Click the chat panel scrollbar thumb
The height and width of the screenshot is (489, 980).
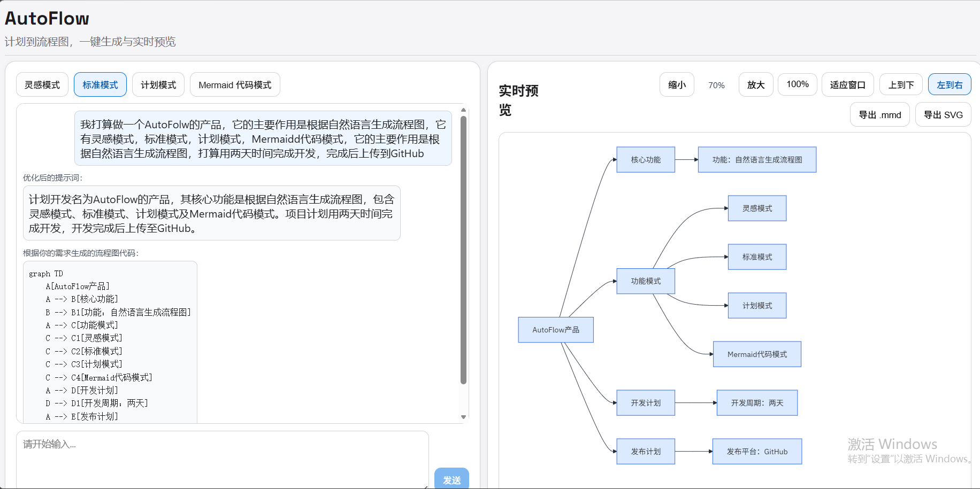(x=463, y=250)
